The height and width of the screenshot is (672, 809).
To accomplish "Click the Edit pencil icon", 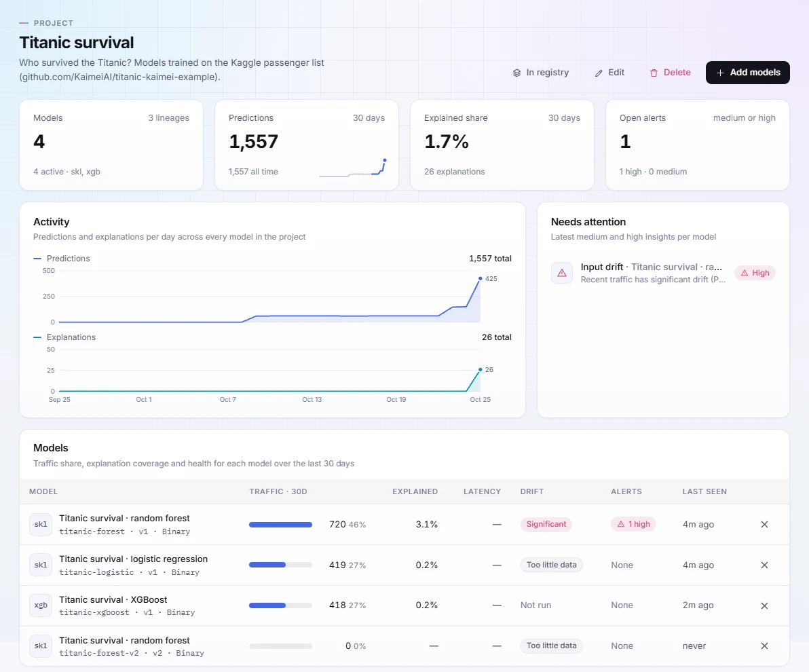I will pos(599,73).
